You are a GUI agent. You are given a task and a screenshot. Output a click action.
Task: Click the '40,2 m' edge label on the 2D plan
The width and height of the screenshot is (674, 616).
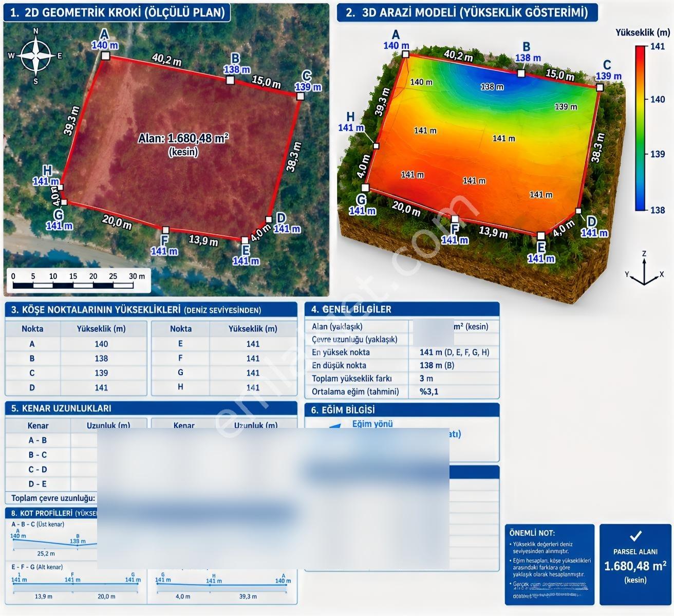(166, 59)
